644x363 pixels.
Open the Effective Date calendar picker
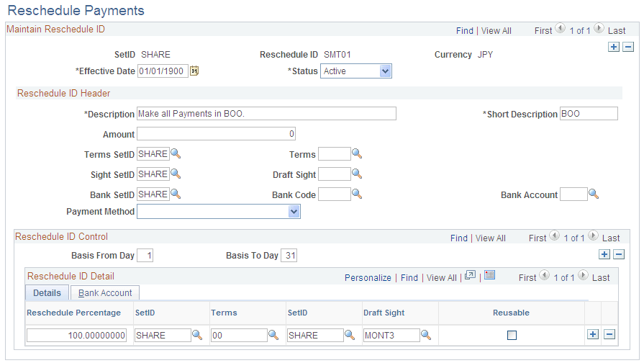pos(194,71)
